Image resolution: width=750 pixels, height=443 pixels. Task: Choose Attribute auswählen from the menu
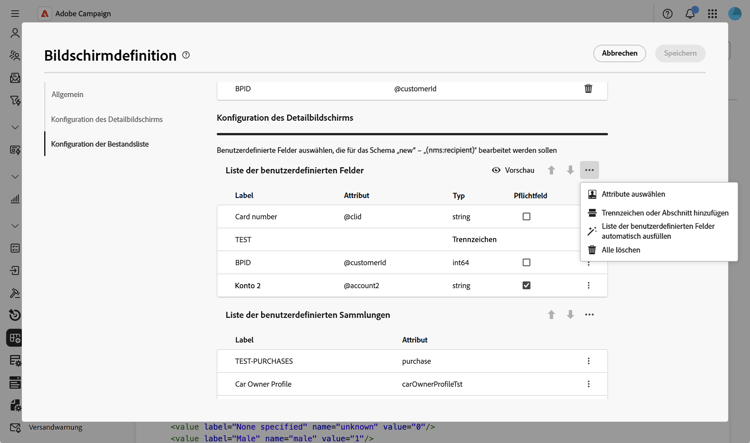point(633,194)
